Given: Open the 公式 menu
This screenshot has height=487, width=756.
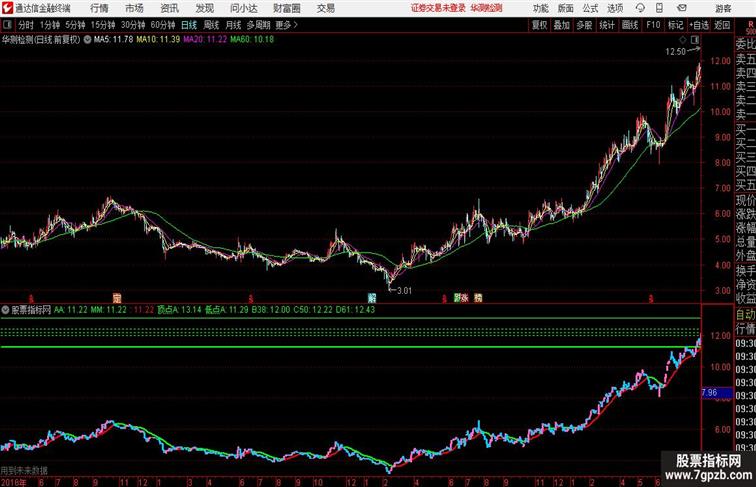Looking at the screenshot, I should pyautogui.click(x=590, y=8).
